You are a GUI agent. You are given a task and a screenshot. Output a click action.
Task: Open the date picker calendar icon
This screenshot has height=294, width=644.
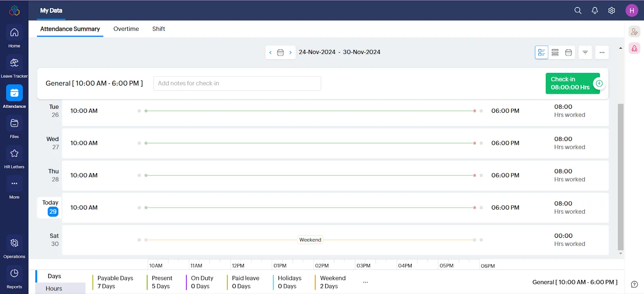click(281, 52)
